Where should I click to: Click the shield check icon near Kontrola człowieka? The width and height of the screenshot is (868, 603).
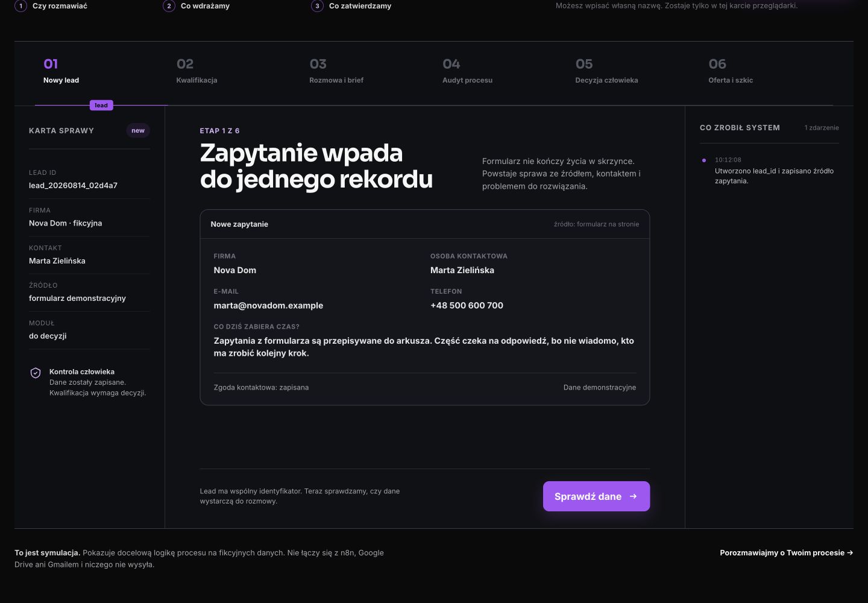pos(36,373)
